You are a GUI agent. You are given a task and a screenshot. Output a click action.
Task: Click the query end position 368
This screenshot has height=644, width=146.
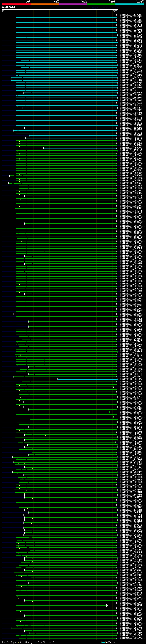(115, 11)
